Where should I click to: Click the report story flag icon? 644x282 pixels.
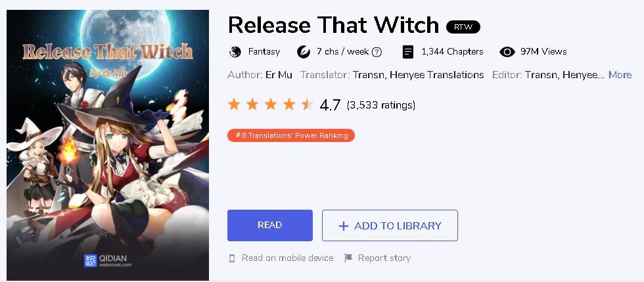348,258
